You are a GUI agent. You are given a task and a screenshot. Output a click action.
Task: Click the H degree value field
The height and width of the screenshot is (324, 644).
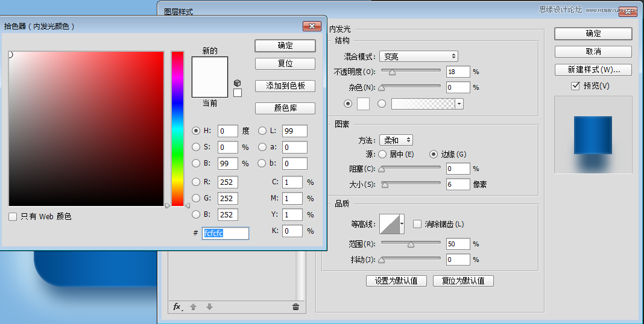pos(228,131)
